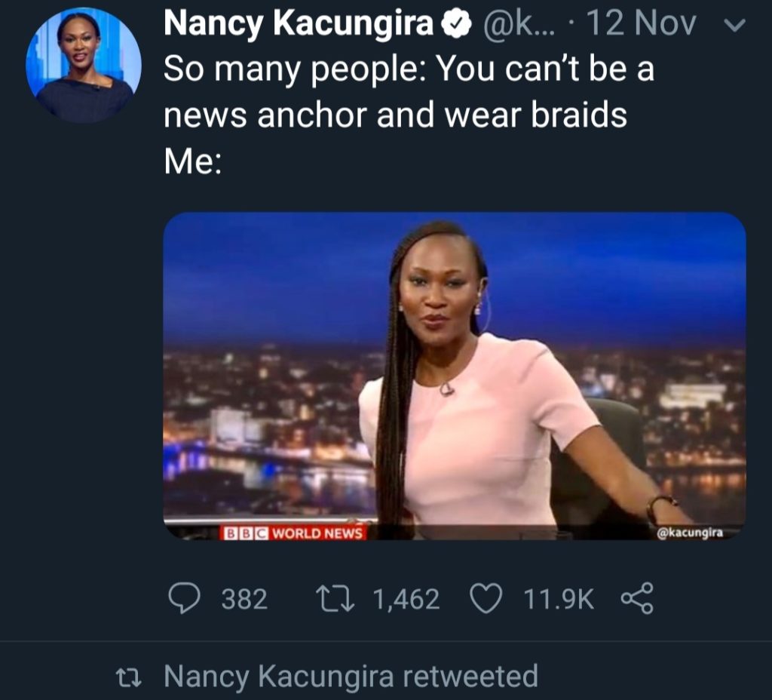Screen dimensions: 772x700
Task: Click the BBC World News banner in the image
Action: 293,533
